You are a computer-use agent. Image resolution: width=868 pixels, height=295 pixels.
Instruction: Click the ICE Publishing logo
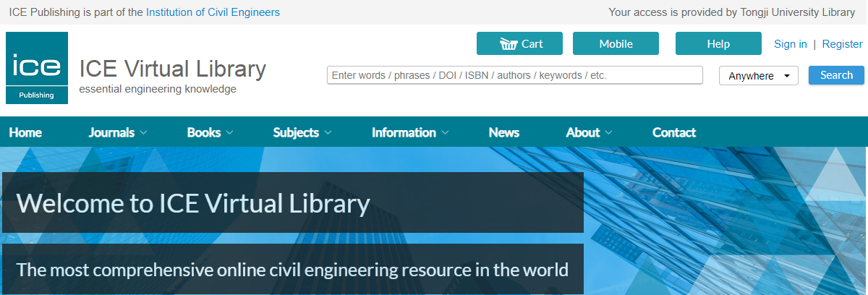click(x=37, y=68)
